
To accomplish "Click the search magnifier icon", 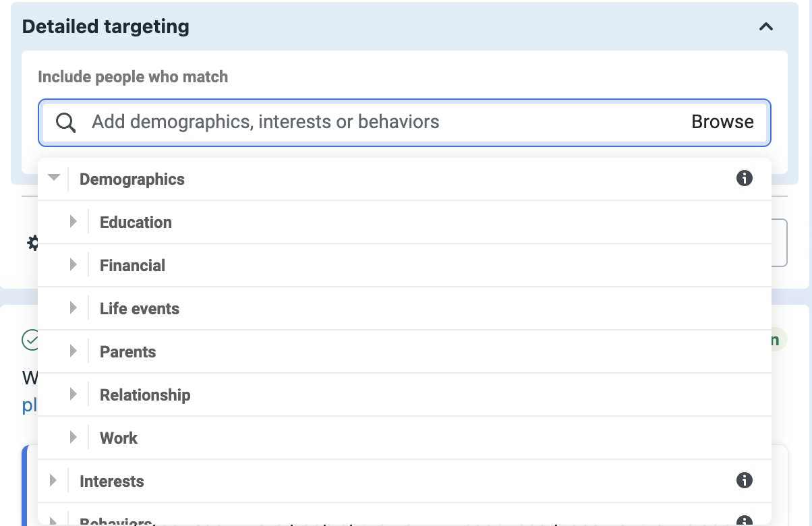I will 65,123.
